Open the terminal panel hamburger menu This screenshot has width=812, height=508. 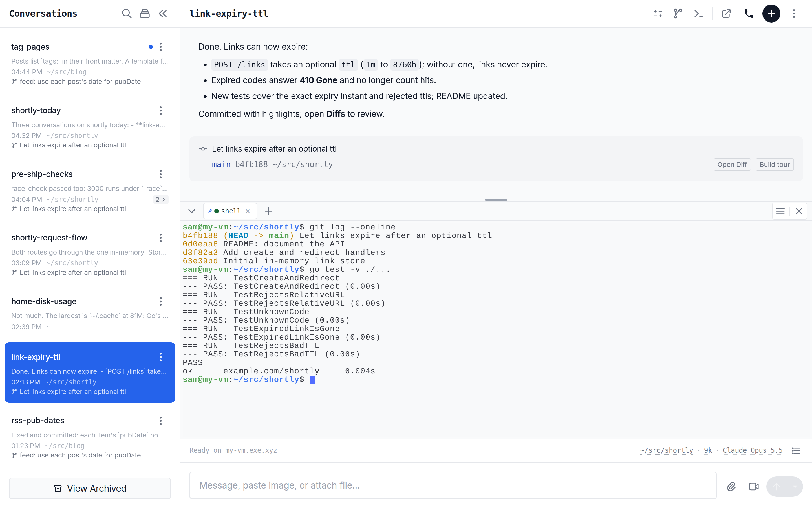pos(780,211)
